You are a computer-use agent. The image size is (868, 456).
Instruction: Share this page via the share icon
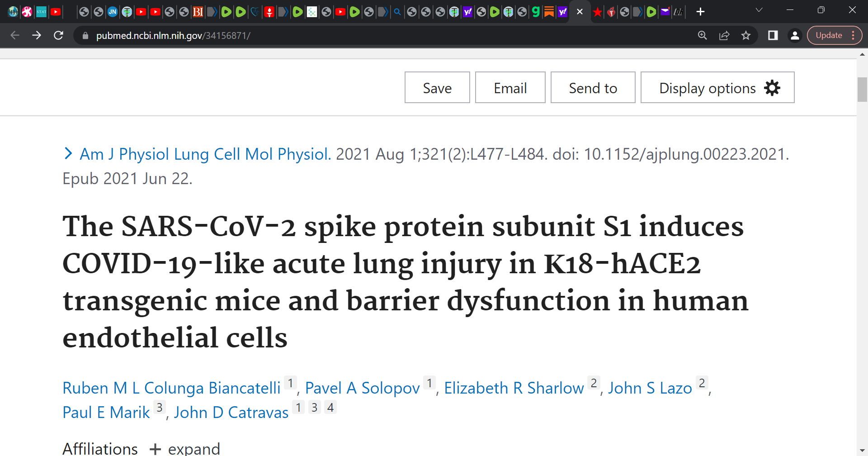pos(724,35)
